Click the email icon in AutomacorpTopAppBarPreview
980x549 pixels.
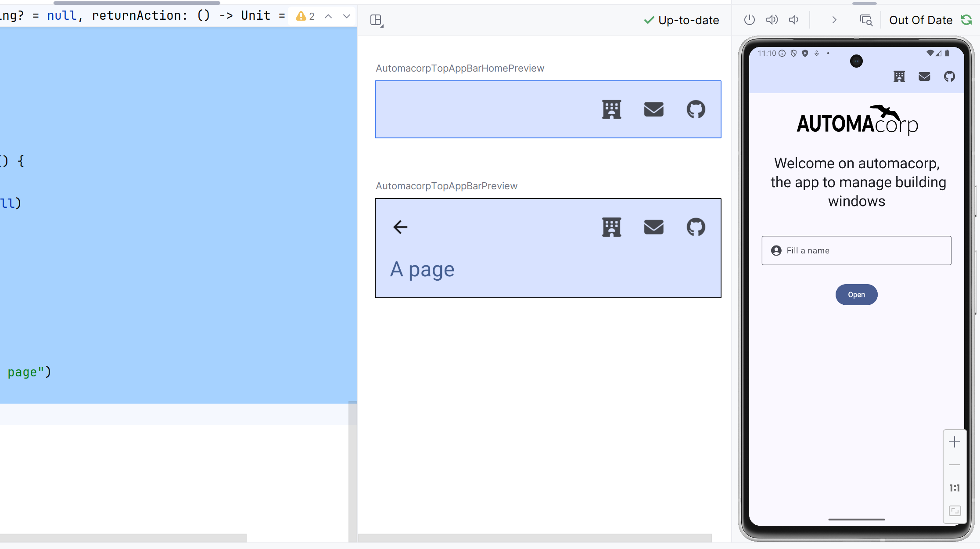pyautogui.click(x=653, y=227)
